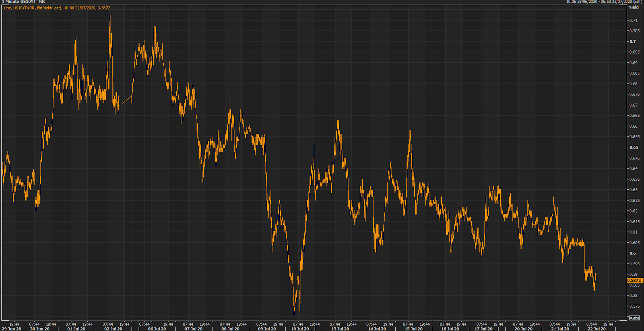
Task: Click the 0.67 y-axis value
Action: (x=634, y=105)
